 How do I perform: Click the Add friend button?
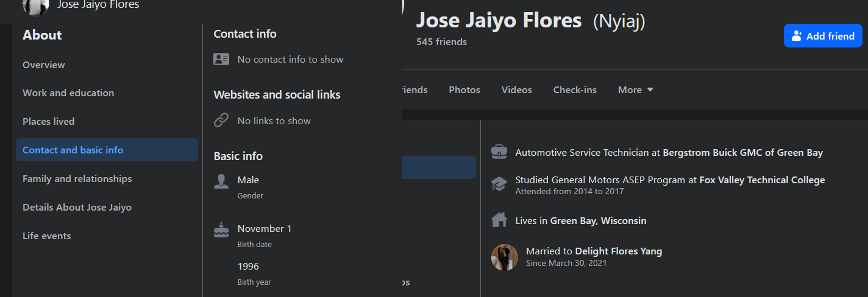click(823, 36)
